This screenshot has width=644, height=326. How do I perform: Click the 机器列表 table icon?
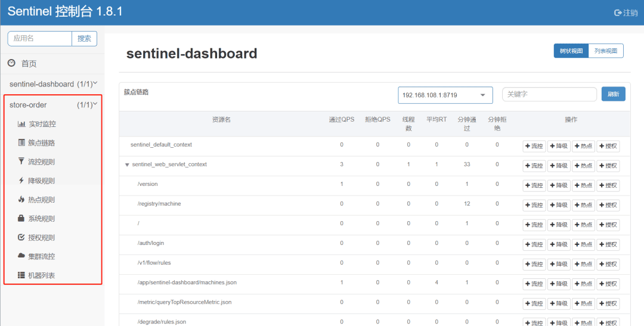pyautogui.click(x=22, y=275)
